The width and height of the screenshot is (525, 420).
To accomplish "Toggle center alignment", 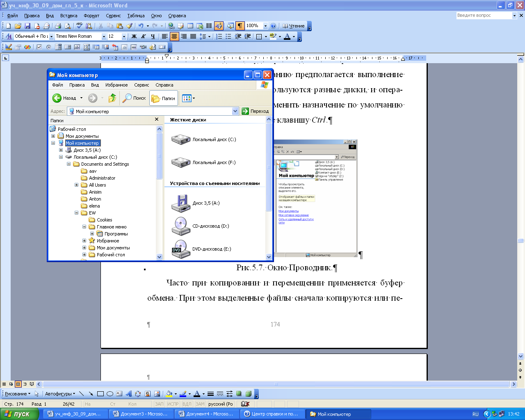I will coord(174,37).
